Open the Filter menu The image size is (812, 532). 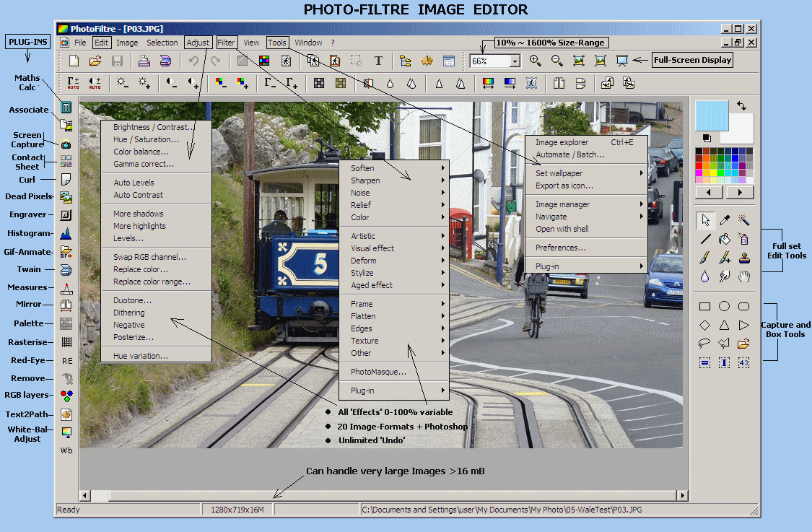(226, 43)
